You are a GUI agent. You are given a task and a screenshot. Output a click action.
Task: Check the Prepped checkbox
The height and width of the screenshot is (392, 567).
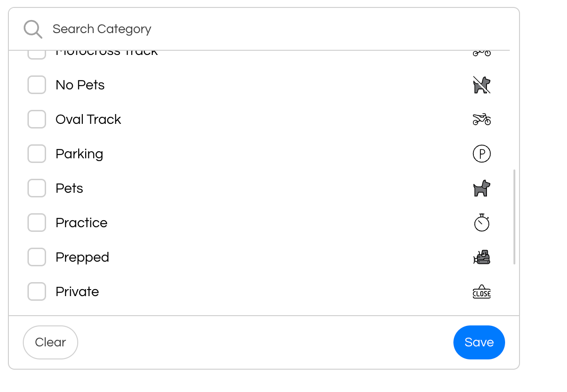(36, 257)
